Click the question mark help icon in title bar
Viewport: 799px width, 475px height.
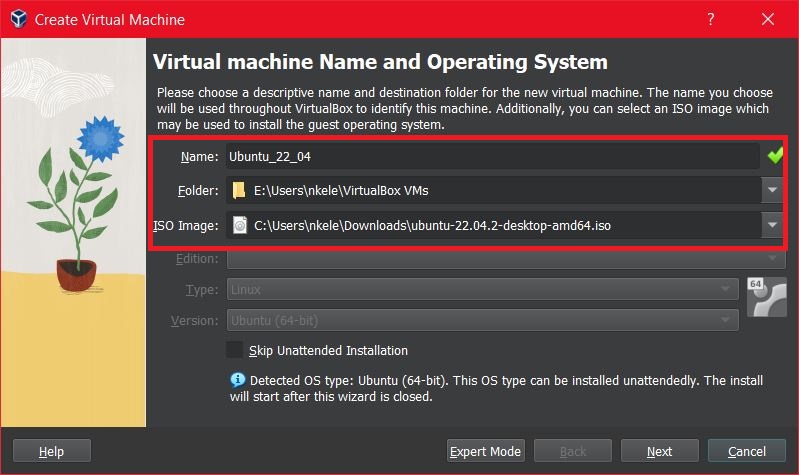[710, 19]
